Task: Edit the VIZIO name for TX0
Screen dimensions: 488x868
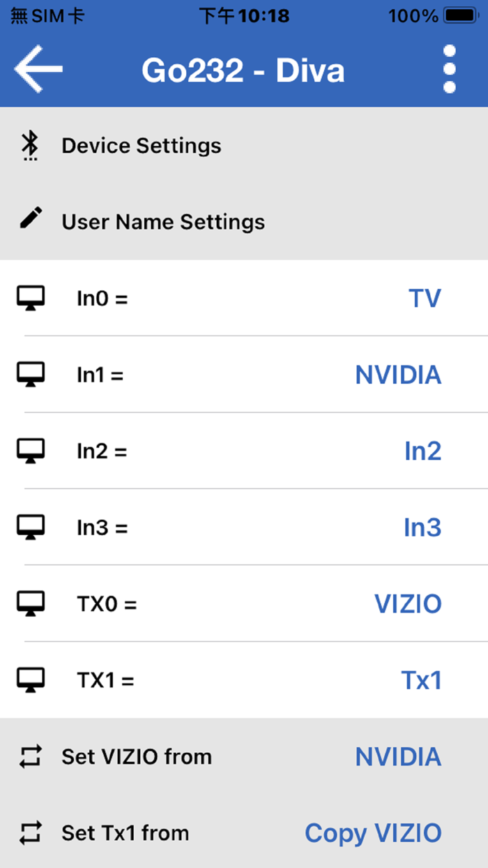Action: point(408,604)
